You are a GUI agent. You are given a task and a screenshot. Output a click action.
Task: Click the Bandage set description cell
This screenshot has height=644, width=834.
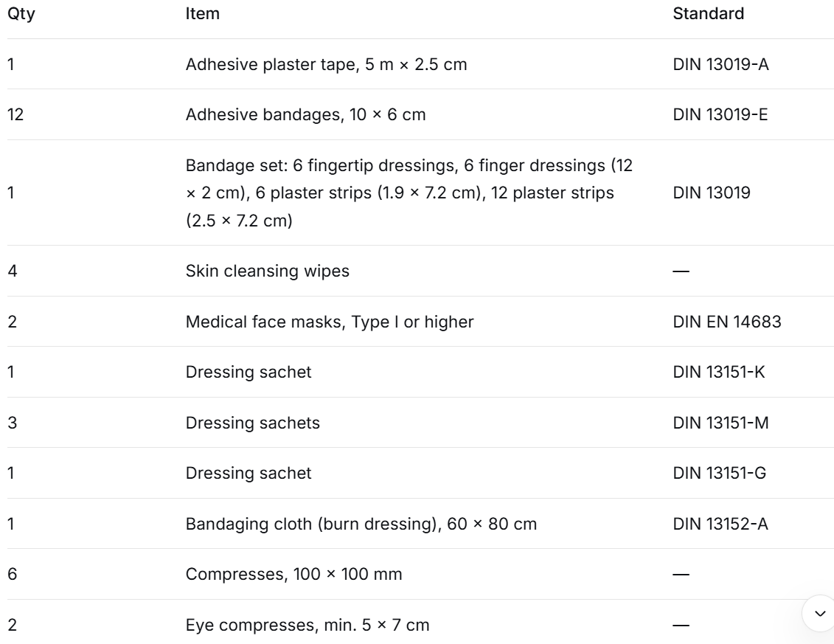[409, 193]
